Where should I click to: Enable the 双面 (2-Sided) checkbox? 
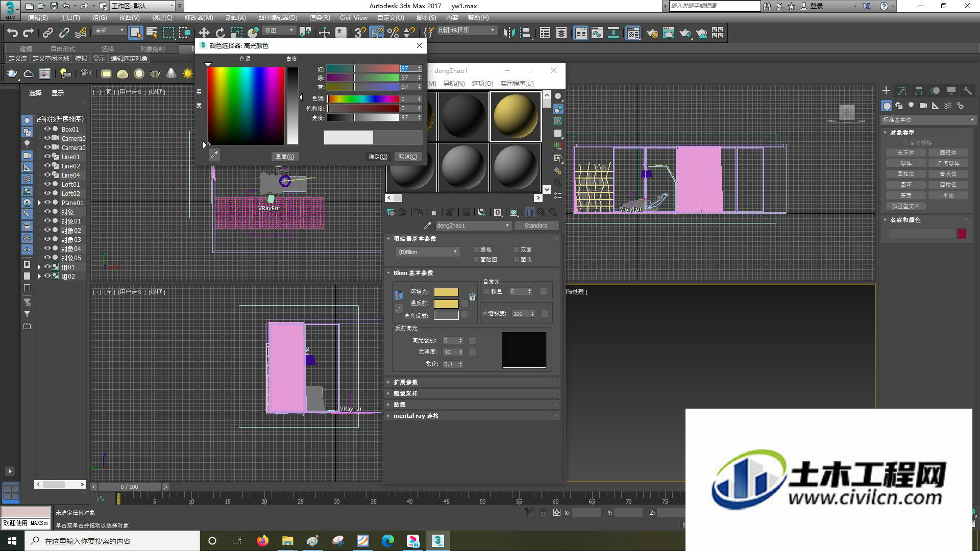517,249
